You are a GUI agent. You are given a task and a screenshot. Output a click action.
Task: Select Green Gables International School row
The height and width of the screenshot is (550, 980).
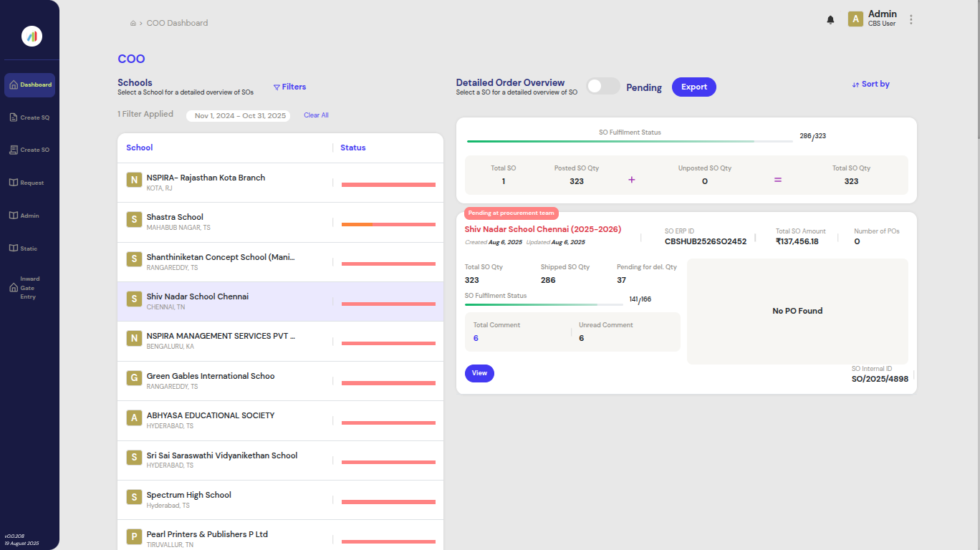coord(280,381)
